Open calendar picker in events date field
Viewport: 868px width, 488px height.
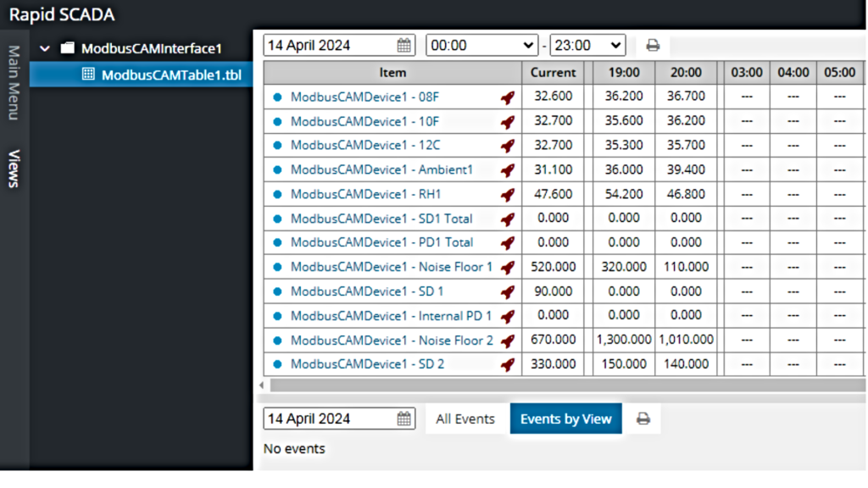point(404,419)
